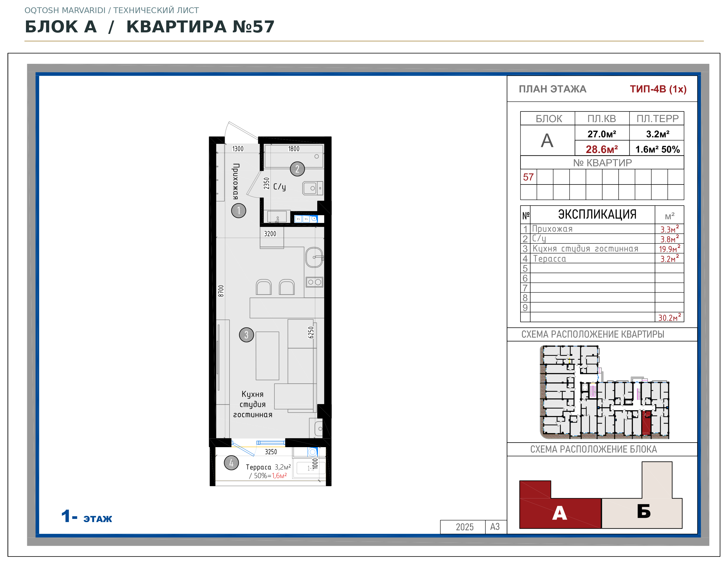Click the 1.6м² 50% terrace value
This screenshot has width=728, height=562.
(657, 149)
